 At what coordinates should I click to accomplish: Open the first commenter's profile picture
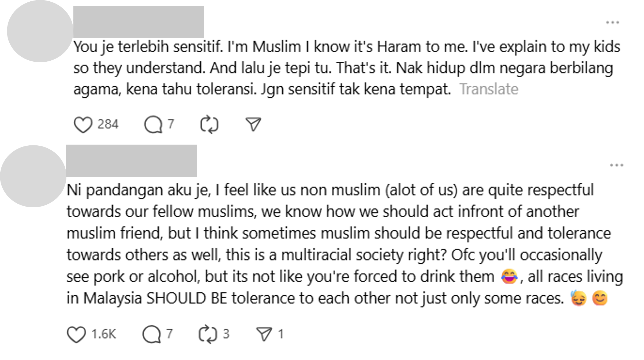pos(40,31)
